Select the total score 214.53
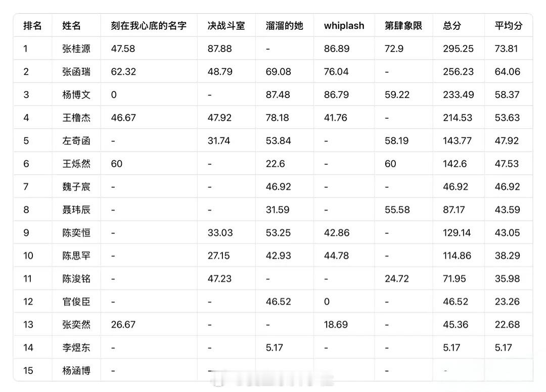The height and width of the screenshot is (392, 546). click(458, 118)
